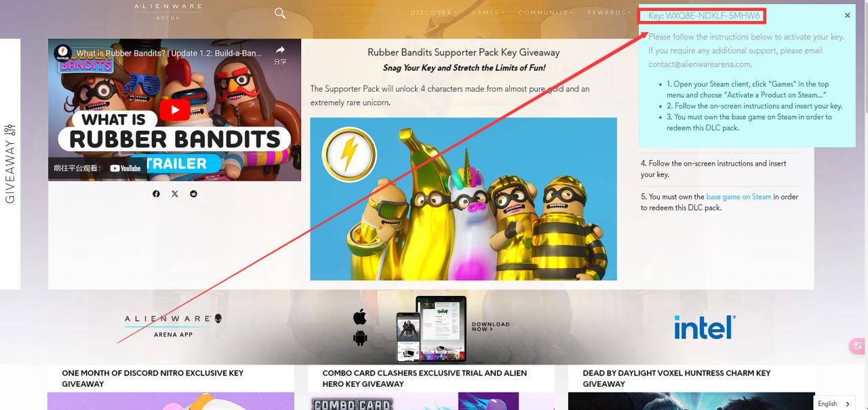Screen dimensions: 868x410
Task: Open the Games menu dropdown
Action: [x=488, y=13]
